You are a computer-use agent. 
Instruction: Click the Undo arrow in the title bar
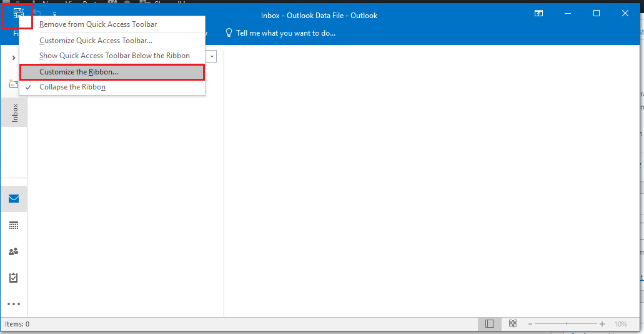[37, 14]
